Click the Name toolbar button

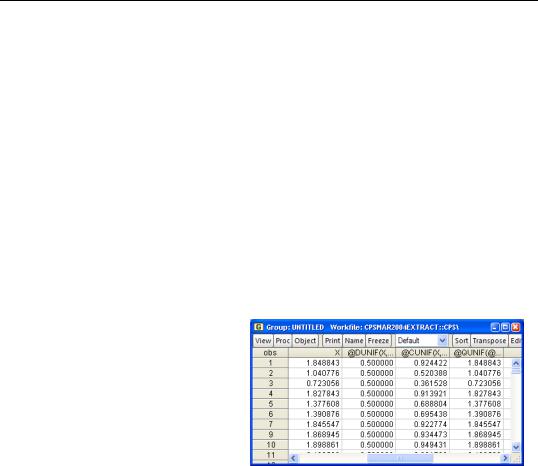354,341
